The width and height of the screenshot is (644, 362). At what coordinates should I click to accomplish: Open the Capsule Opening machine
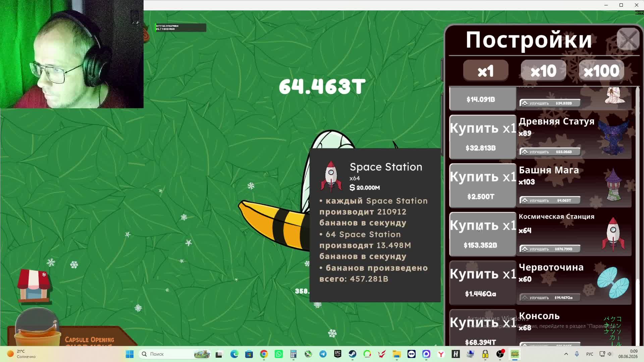coord(37,327)
